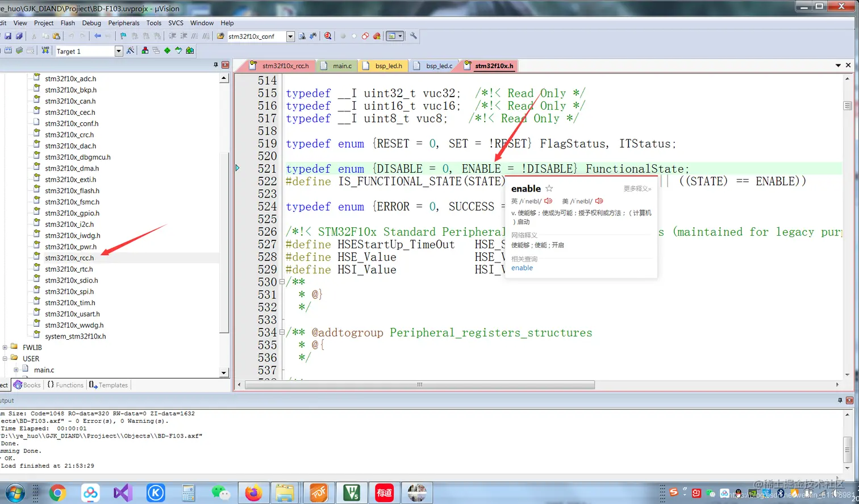Open the window layout dropdown arrow
This screenshot has width=859, height=504.
[400, 36]
